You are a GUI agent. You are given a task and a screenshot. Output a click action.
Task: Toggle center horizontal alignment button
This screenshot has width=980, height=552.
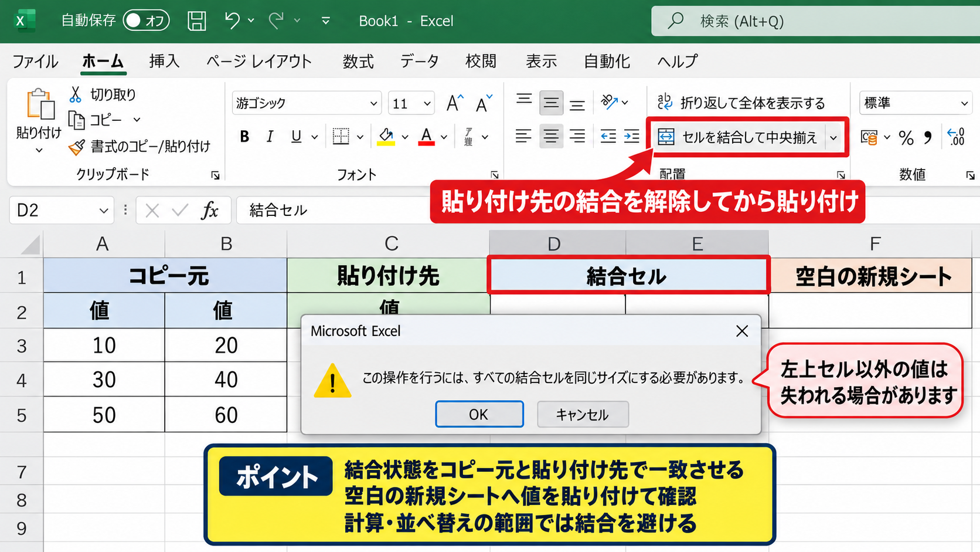(x=550, y=137)
